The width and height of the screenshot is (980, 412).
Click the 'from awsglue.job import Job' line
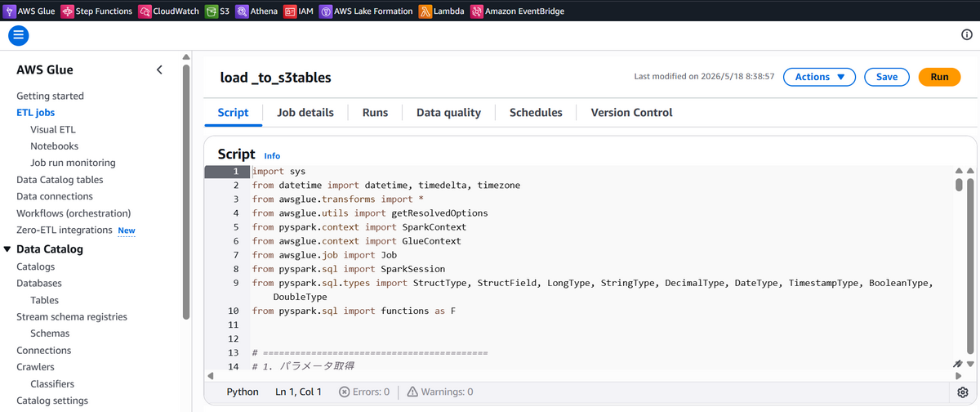click(324, 255)
